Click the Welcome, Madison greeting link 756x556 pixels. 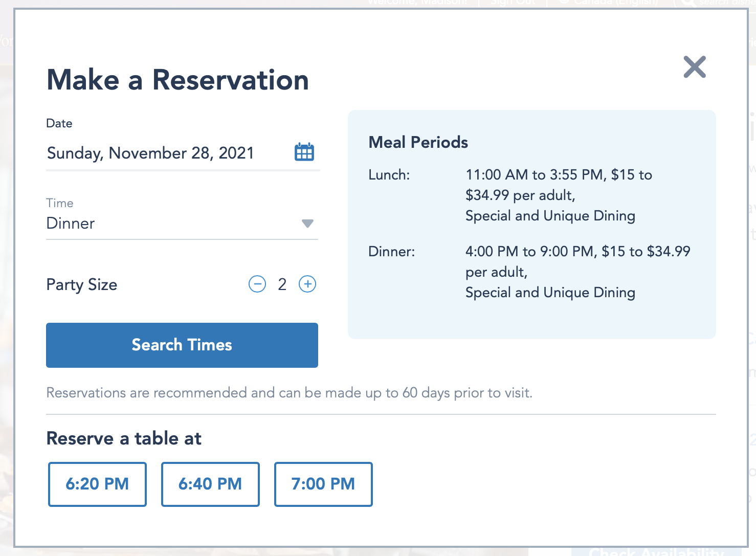pyautogui.click(x=417, y=3)
